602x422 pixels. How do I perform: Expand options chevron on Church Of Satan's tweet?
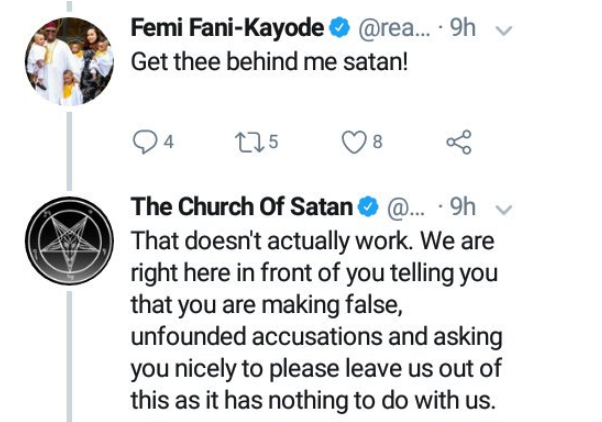504,210
